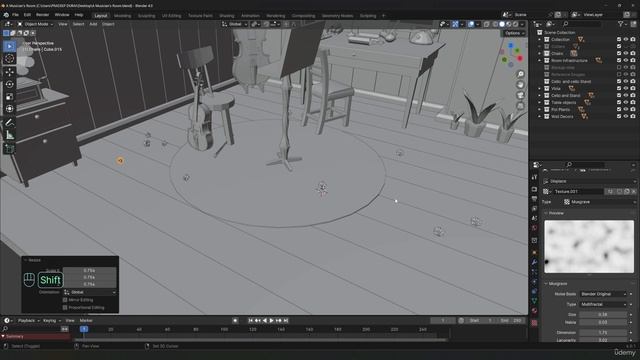
Task: Click the navigation gizmo red X axis
Action: [x=520, y=59]
